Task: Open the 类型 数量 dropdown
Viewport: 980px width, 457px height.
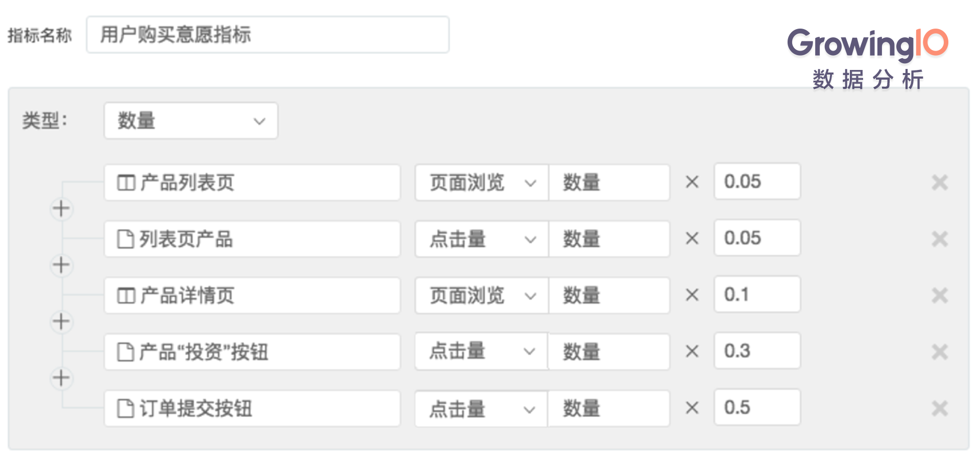Action: point(191,121)
